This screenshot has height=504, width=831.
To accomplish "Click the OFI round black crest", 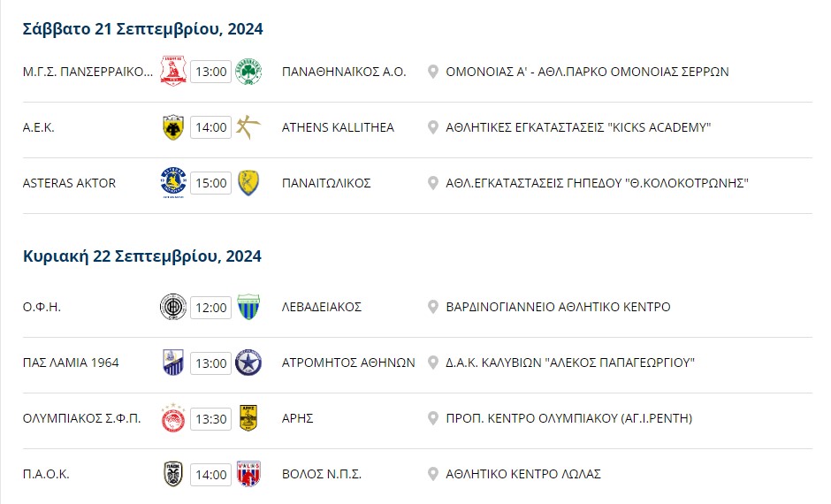I will (x=173, y=307).
